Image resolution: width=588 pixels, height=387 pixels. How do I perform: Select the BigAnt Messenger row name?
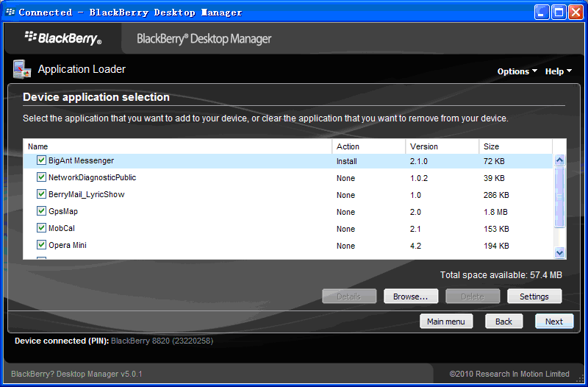(81, 160)
